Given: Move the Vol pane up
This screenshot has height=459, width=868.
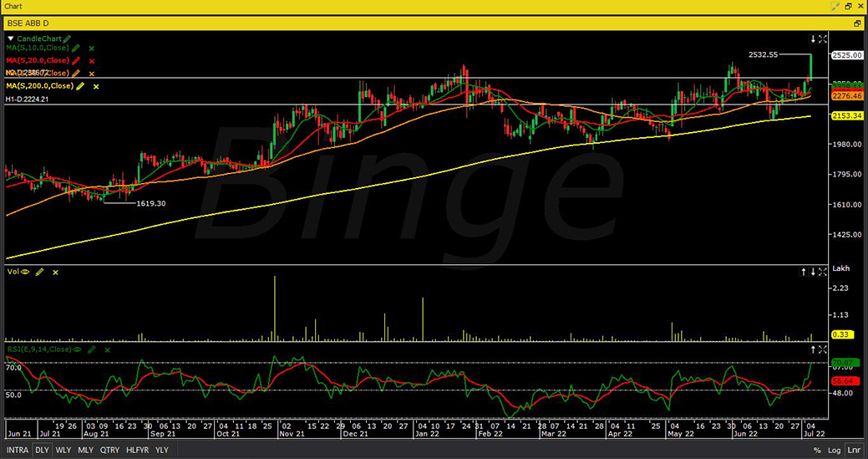Looking at the screenshot, I should coord(804,272).
